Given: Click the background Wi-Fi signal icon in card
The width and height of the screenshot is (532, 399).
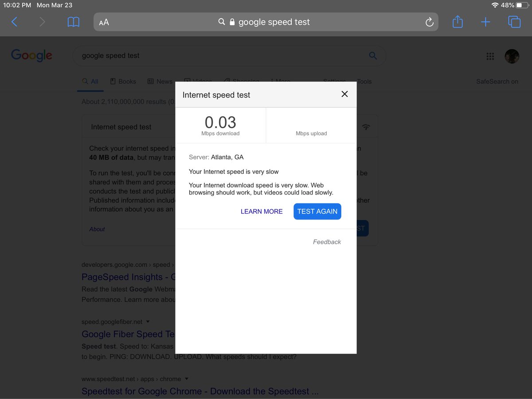Looking at the screenshot, I should (366, 127).
